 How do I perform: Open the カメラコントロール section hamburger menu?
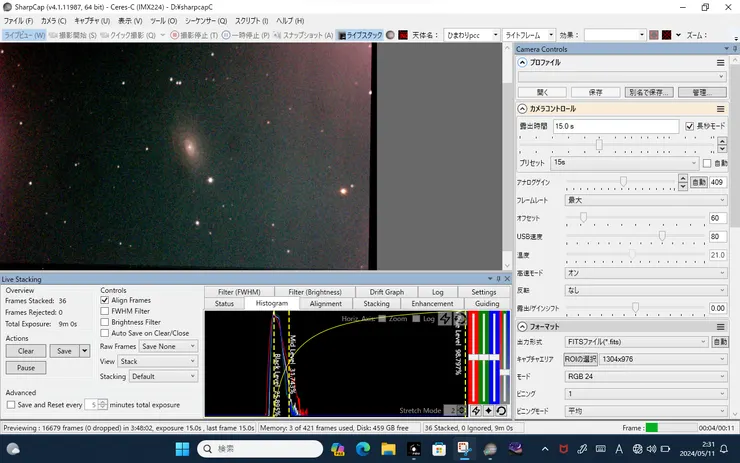point(720,109)
